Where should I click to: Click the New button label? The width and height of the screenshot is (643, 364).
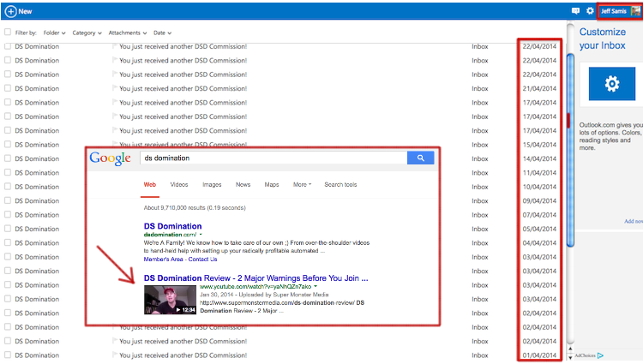(25, 11)
